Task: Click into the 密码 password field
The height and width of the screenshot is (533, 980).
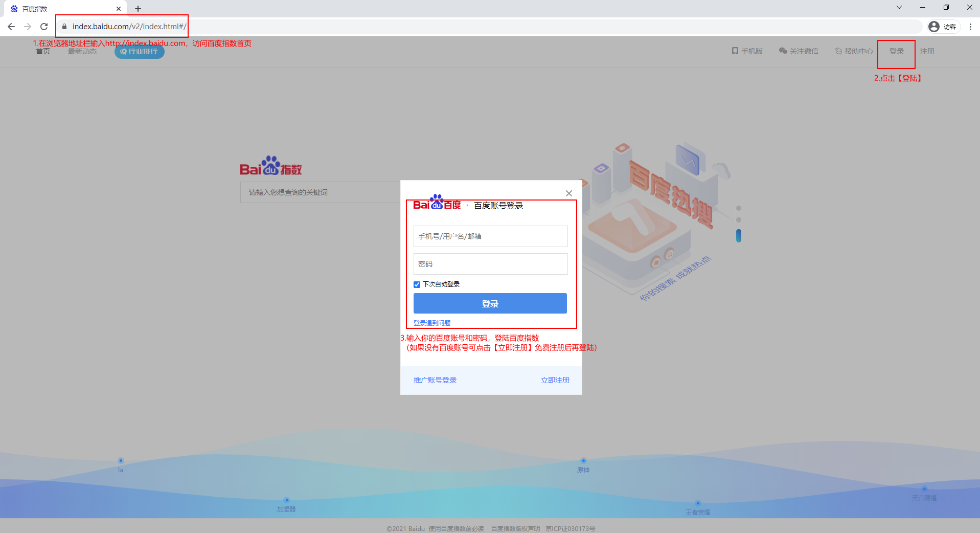Action: click(490, 264)
